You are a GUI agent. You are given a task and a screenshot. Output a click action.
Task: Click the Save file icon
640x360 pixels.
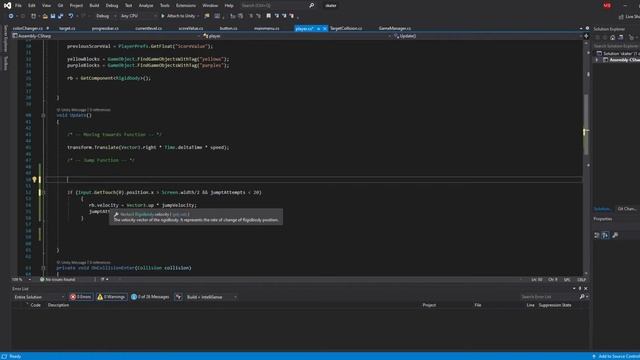pyautogui.click(x=53, y=16)
